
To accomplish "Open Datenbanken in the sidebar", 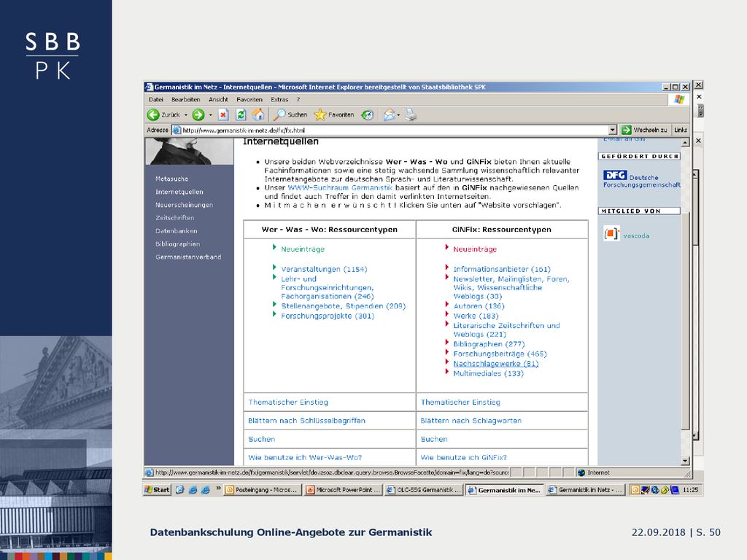I will [x=177, y=231].
